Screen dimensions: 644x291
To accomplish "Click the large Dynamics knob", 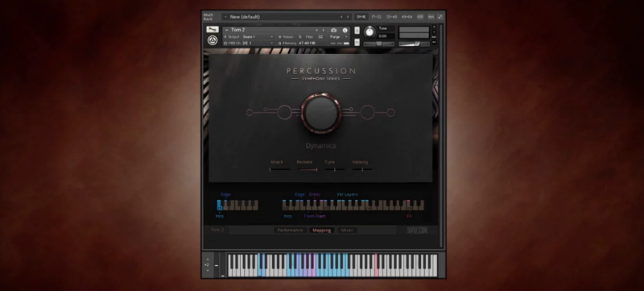I will [320, 113].
